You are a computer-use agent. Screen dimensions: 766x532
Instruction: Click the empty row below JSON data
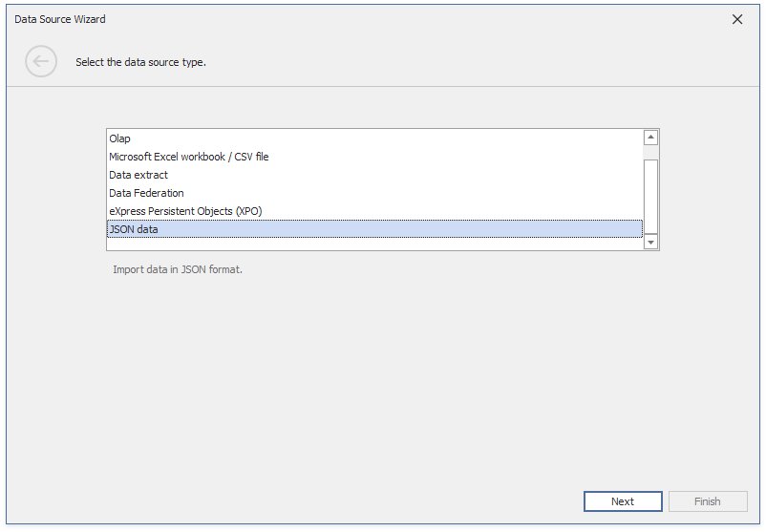point(372,244)
